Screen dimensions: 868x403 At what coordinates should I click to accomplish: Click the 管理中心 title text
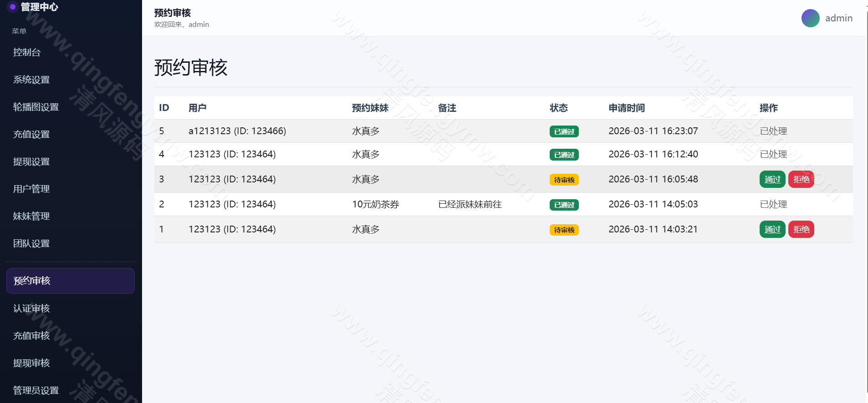pos(39,7)
